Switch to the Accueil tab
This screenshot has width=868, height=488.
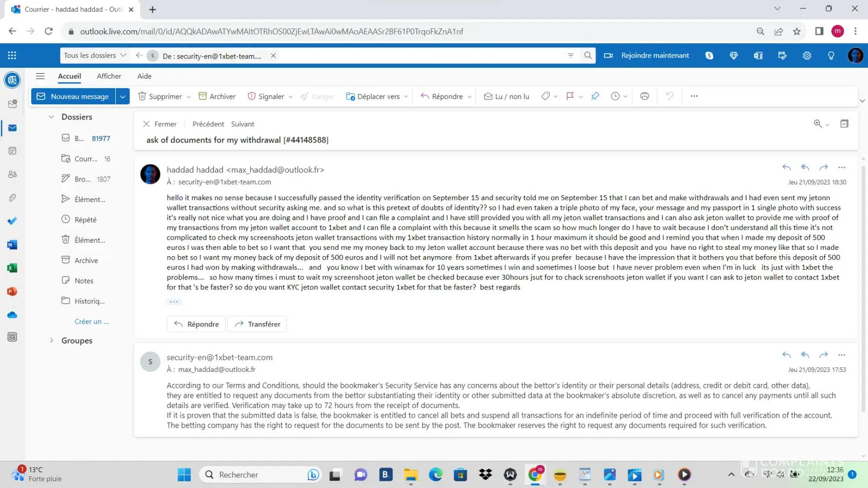69,76
